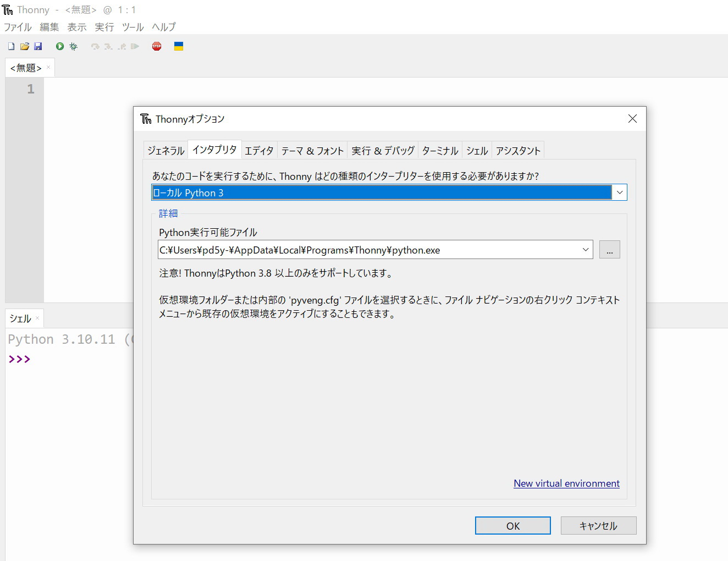Click the Step out toolbar icon
The height and width of the screenshot is (561, 728).
(x=122, y=46)
